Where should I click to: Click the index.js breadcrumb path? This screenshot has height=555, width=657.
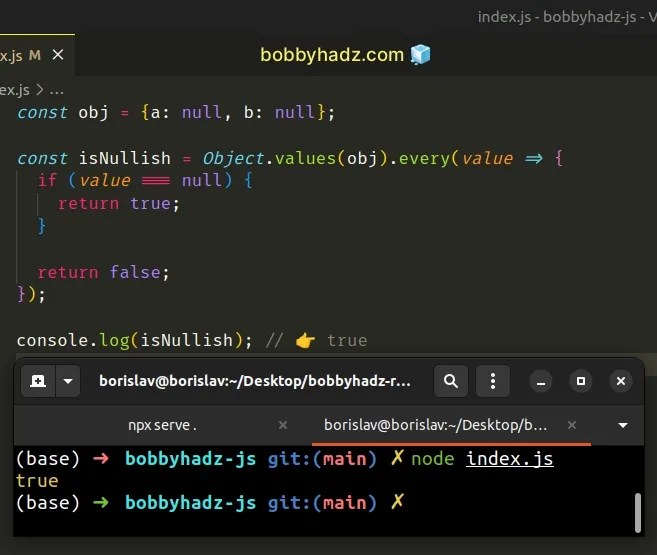coord(15,90)
